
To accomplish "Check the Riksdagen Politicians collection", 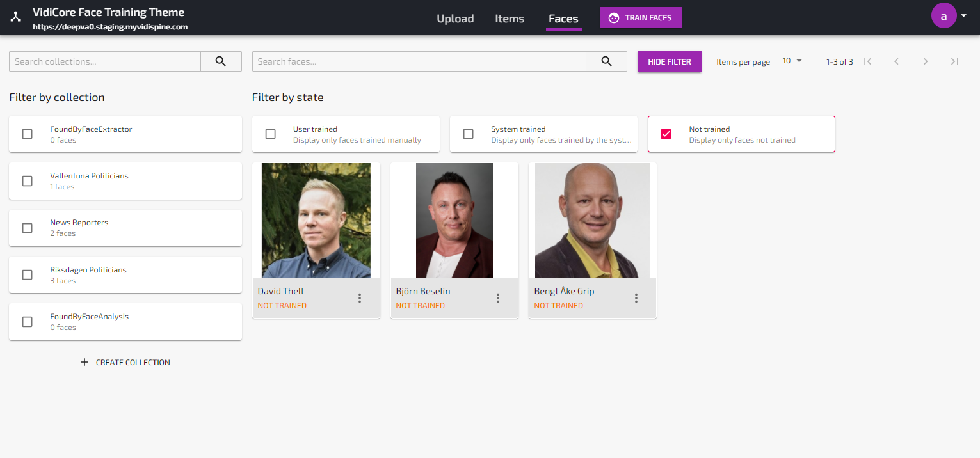I will 28,275.
